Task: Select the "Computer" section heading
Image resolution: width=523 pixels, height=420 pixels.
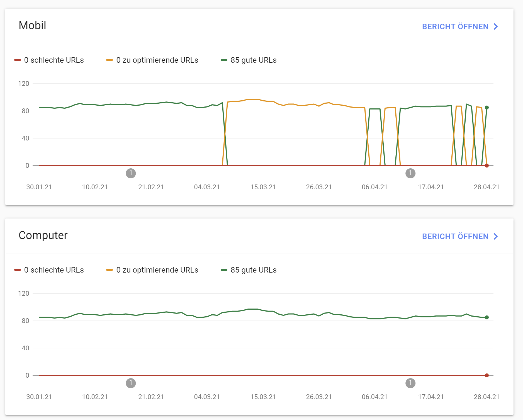Action: point(43,236)
